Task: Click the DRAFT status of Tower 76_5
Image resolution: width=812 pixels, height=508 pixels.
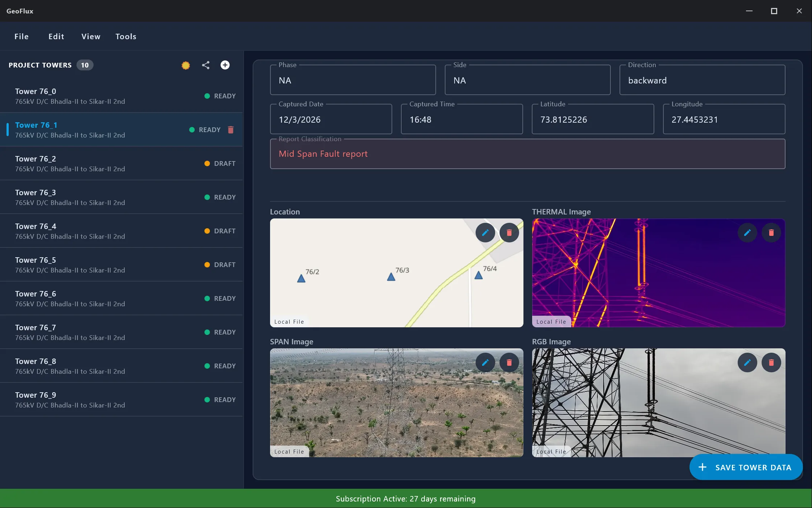Action: [x=220, y=265]
